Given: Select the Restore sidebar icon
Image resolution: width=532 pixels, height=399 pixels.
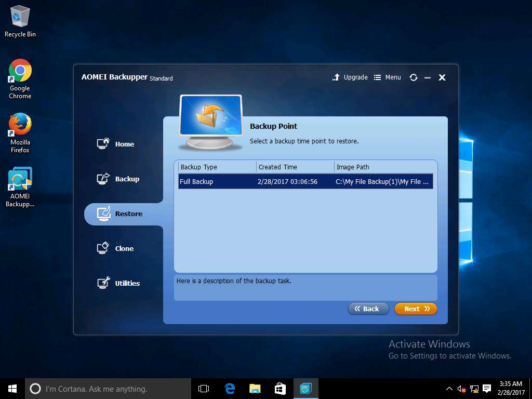Looking at the screenshot, I should tap(103, 214).
